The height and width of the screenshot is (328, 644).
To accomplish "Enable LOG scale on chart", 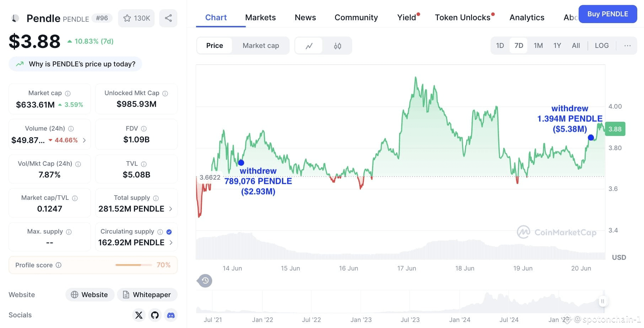I will tap(602, 46).
